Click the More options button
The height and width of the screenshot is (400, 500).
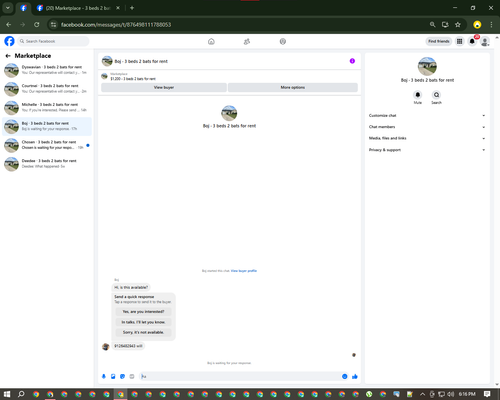coord(293,87)
